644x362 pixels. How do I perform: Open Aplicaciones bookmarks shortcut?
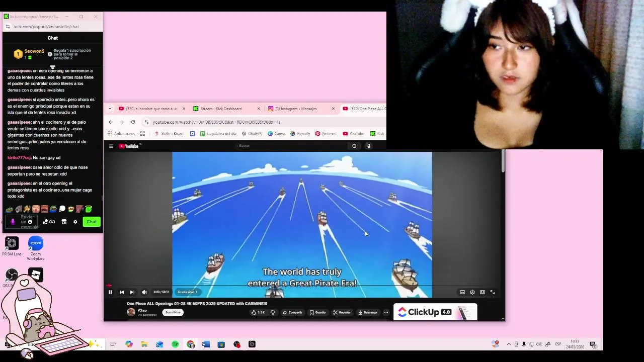121,134
